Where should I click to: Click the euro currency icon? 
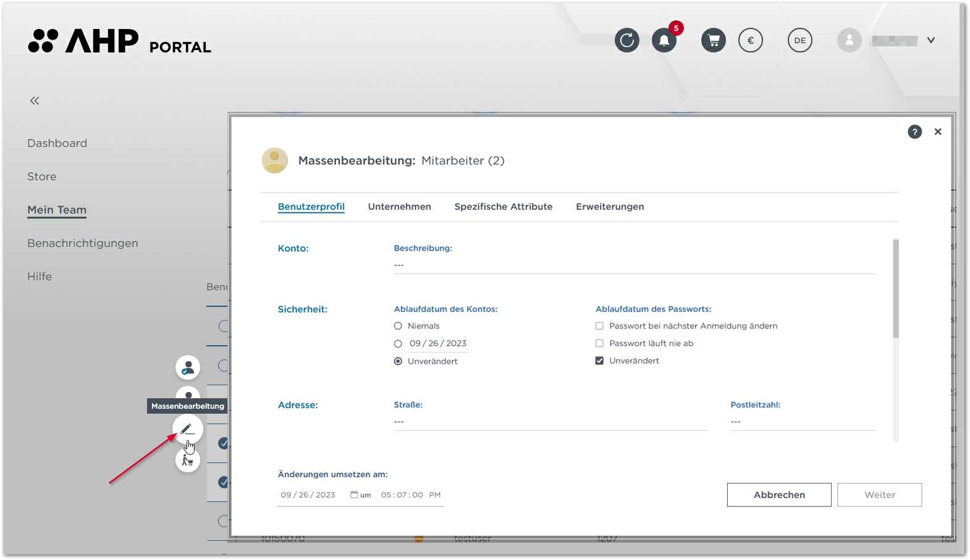751,41
